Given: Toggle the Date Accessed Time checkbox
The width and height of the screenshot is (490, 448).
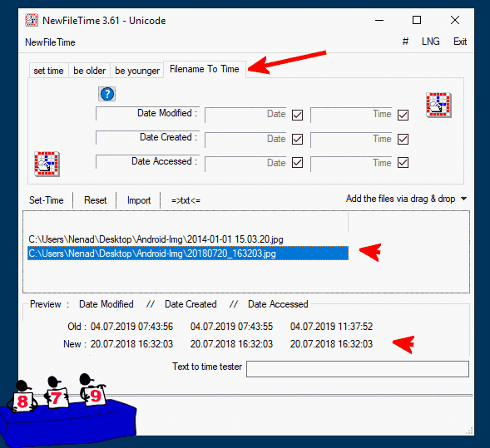Looking at the screenshot, I should (x=403, y=163).
